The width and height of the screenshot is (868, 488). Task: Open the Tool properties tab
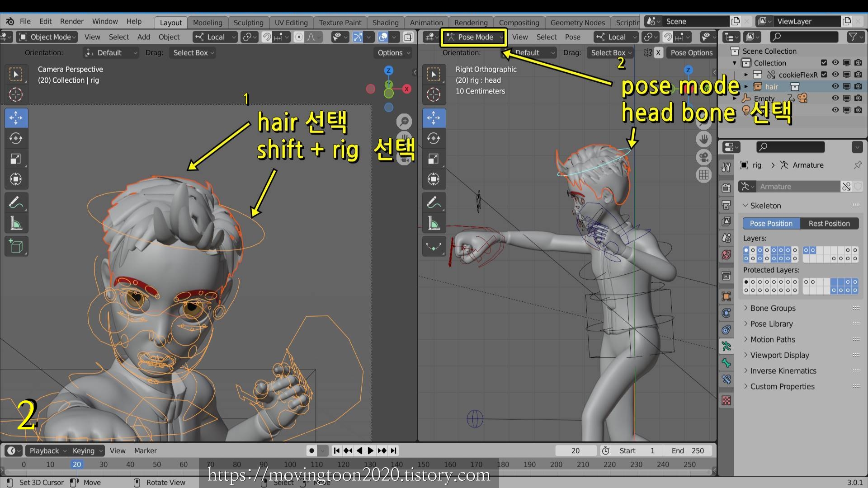pyautogui.click(x=726, y=168)
